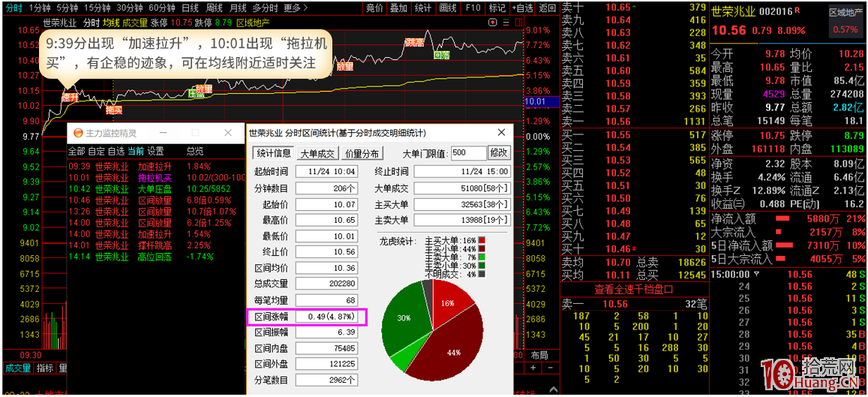Open the 15:00:00 time dropdown arrow
Viewport: 868px width, 397px height.
757,275
